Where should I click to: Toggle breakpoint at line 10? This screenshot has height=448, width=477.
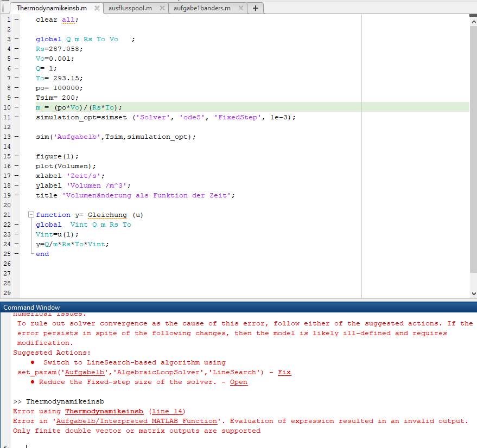pyautogui.click(x=15, y=107)
